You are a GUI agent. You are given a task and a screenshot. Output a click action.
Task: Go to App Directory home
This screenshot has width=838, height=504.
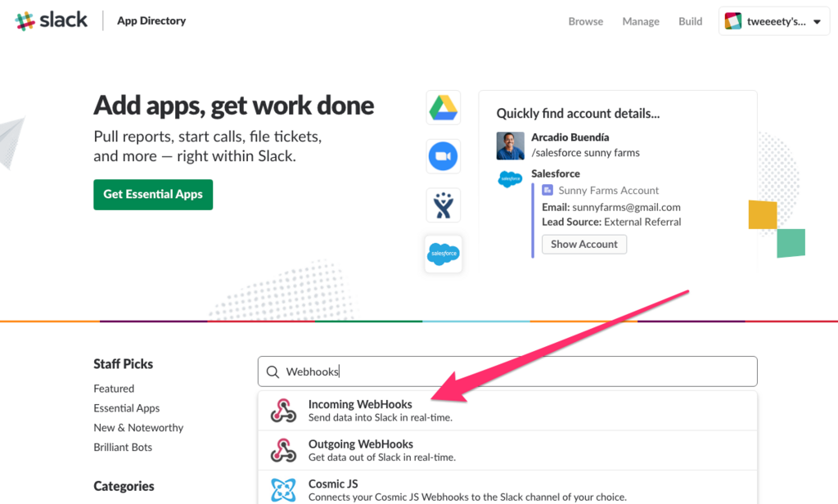151,20
